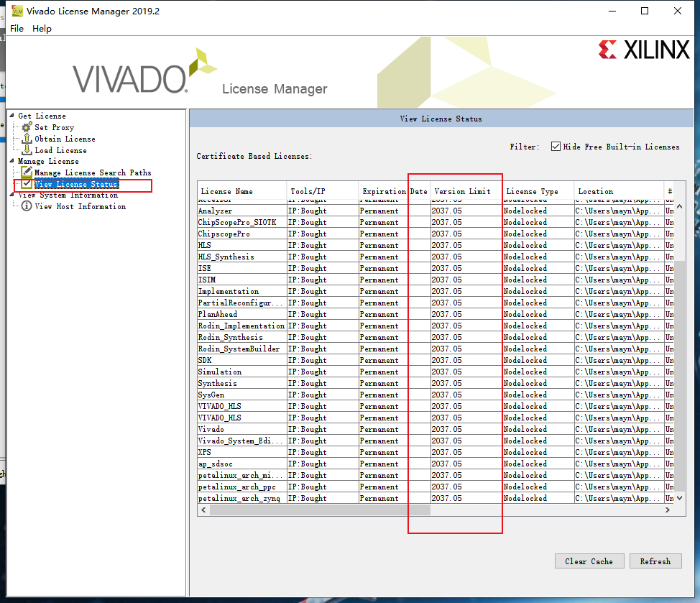The height and width of the screenshot is (603, 700).
Task: Select the Simulation license row
Action: [436, 372]
